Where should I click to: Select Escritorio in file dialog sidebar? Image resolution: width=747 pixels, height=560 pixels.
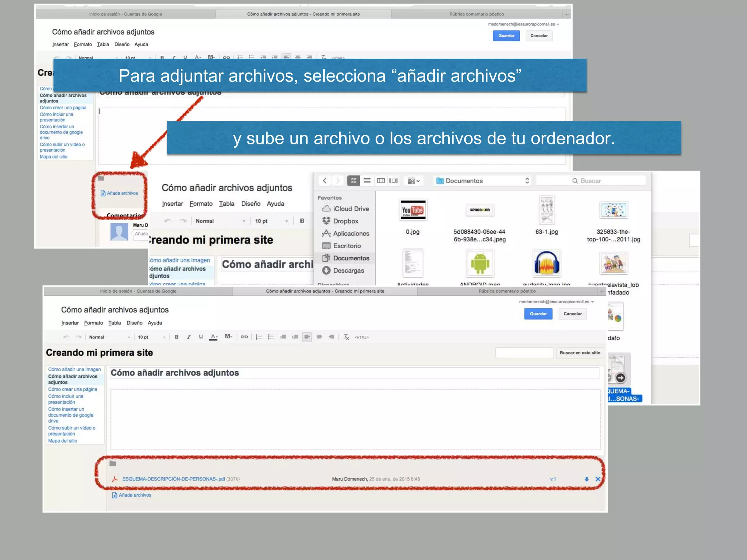(342, 246)
